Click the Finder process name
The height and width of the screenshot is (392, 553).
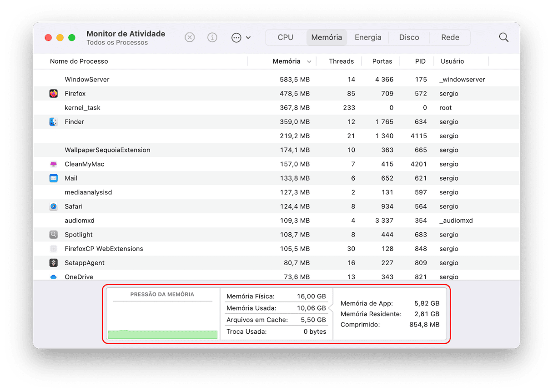click(x=74, y=122)
